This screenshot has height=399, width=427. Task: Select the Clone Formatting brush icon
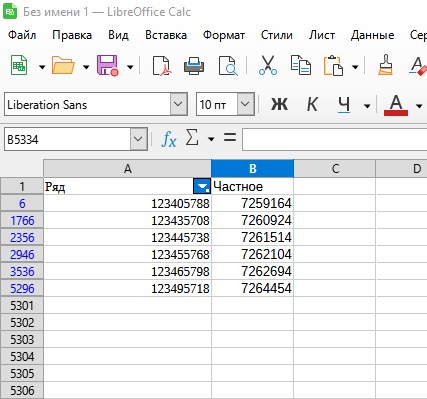[385, 65]
